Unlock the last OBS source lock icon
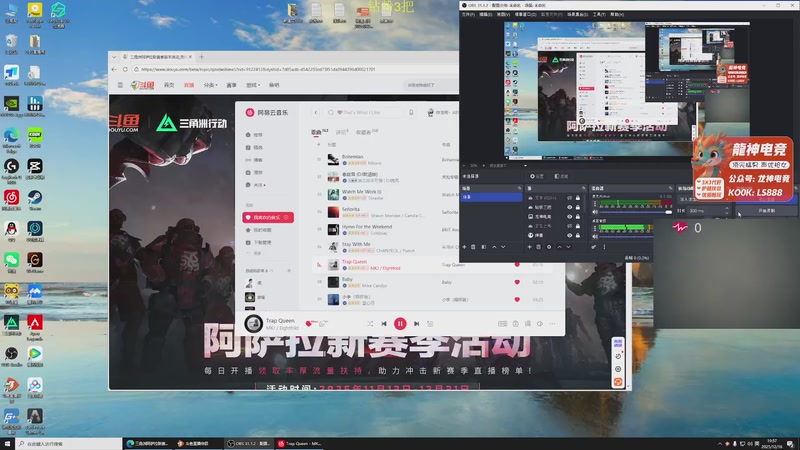This screenshot has width=800, height=450. coord(578,235)
